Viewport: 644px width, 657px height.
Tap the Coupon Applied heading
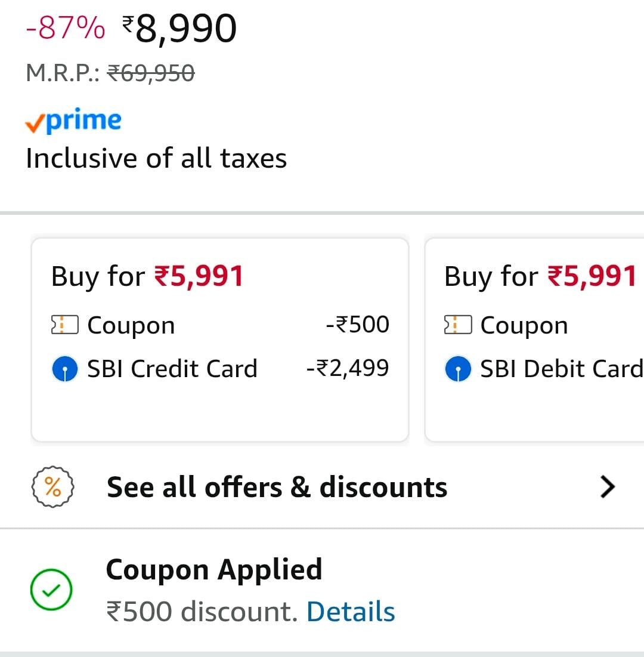click(x=213, y=569)
